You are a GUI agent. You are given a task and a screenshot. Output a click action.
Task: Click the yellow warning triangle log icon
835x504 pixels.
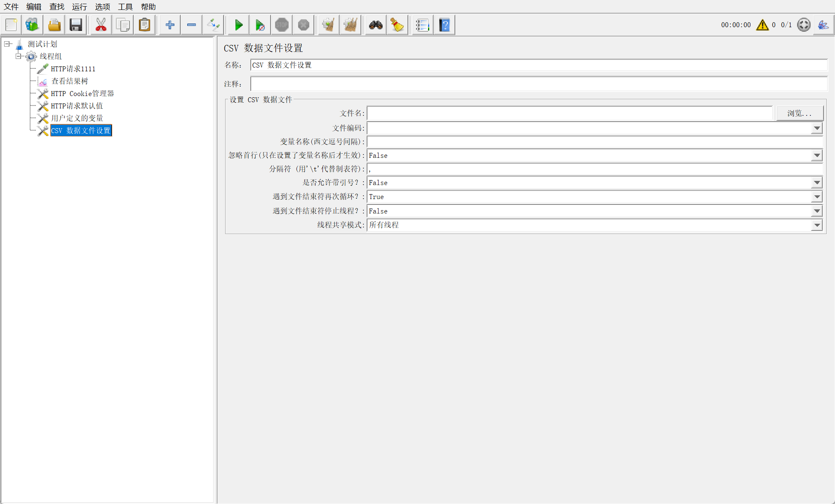[x=762, y=25]
